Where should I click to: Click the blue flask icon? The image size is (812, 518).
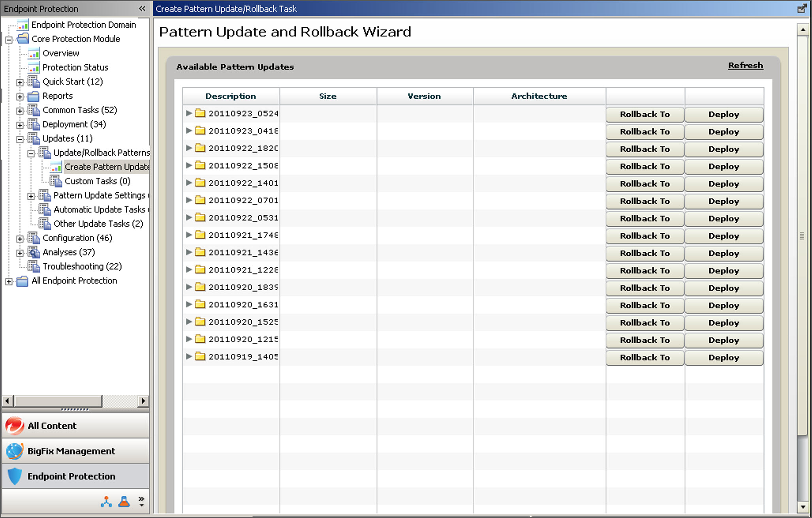point(124,501)
